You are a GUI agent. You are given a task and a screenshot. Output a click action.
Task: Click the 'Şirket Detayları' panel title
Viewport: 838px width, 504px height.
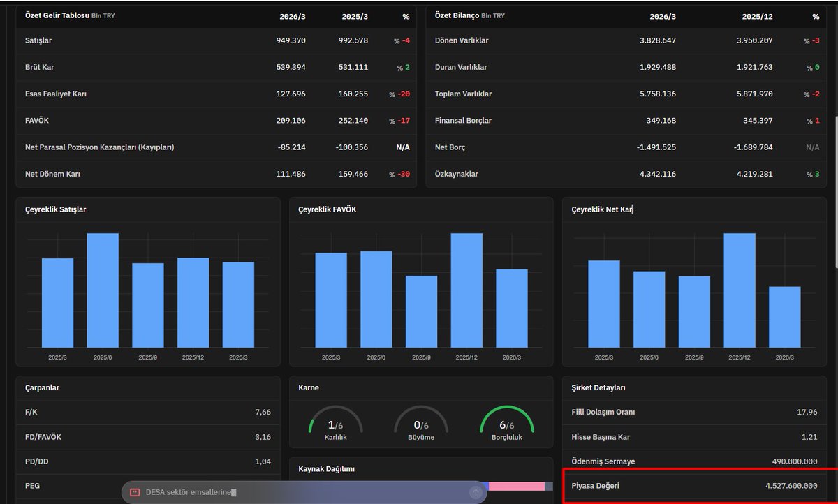(598, 387)
